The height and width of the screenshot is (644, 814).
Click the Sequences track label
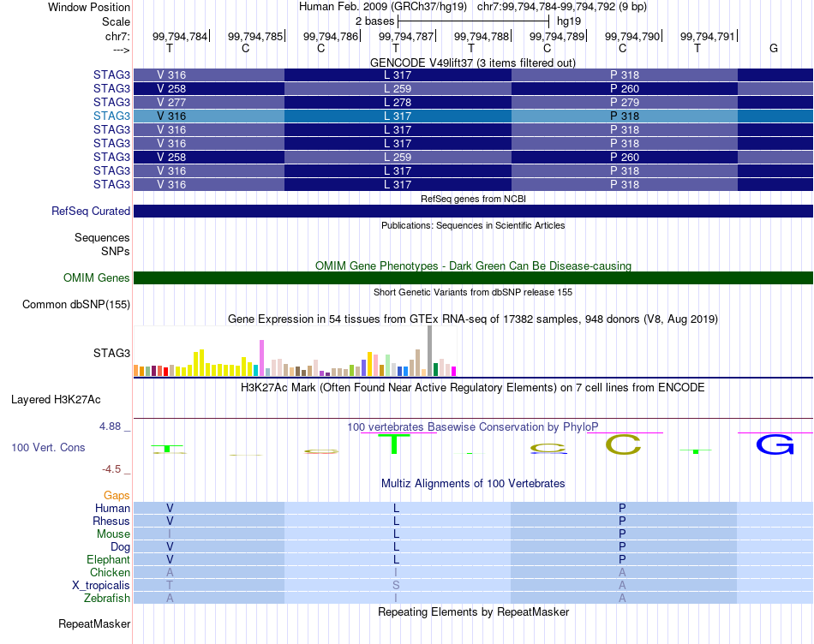102,238
